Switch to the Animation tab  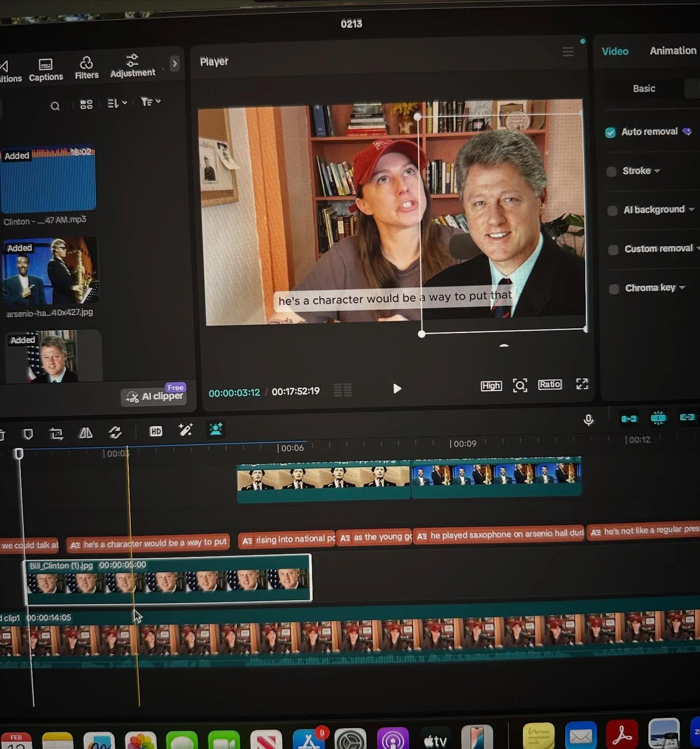click(x=673, y=51)
